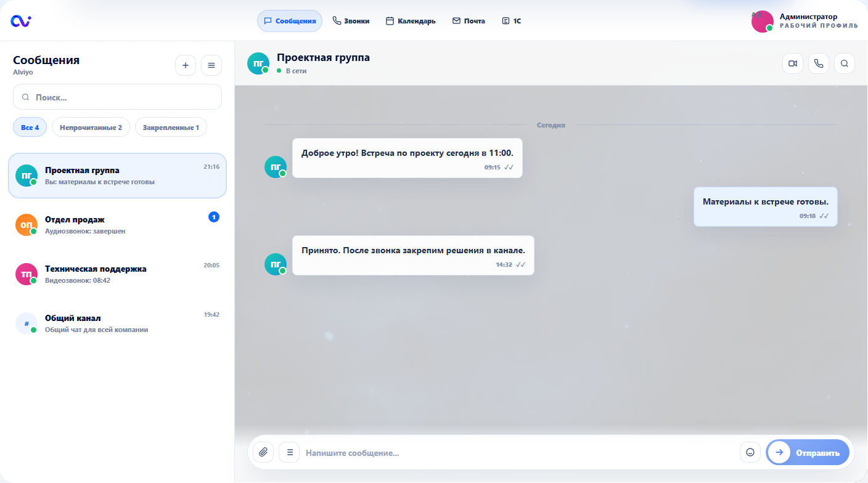
Task: Show Закрепленные 1 chats
Action: tap(171, 128)
